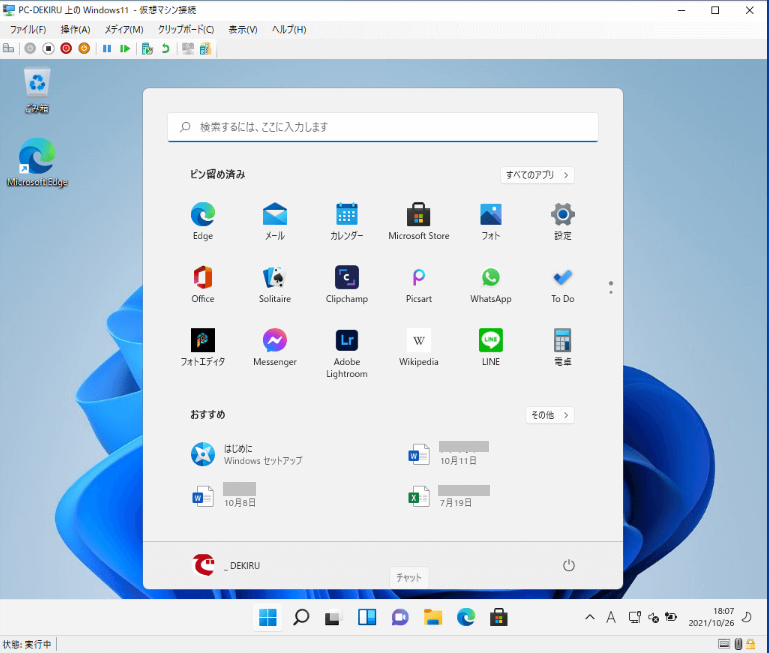Open File Explorer from the taskbar

433,617
